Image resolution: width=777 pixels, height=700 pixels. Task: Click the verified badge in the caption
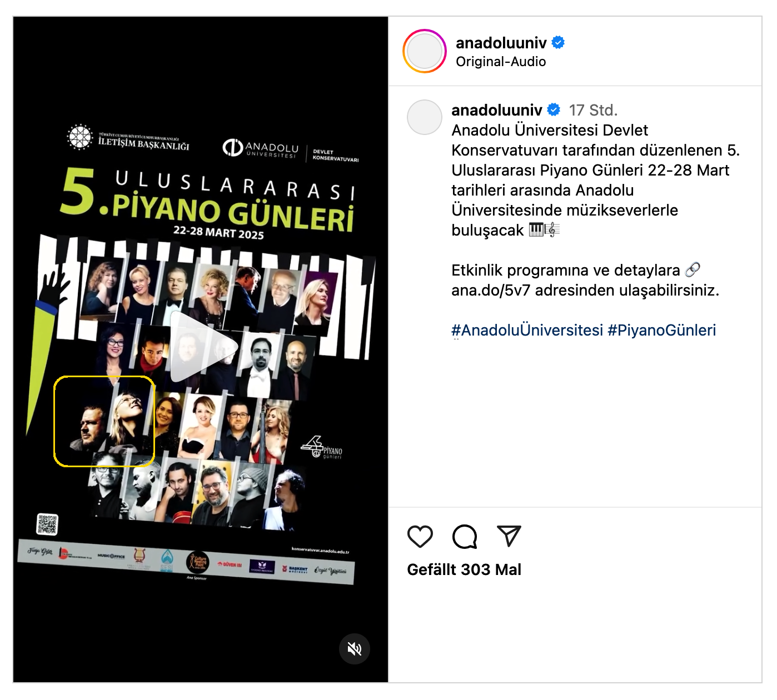[554, 109]
